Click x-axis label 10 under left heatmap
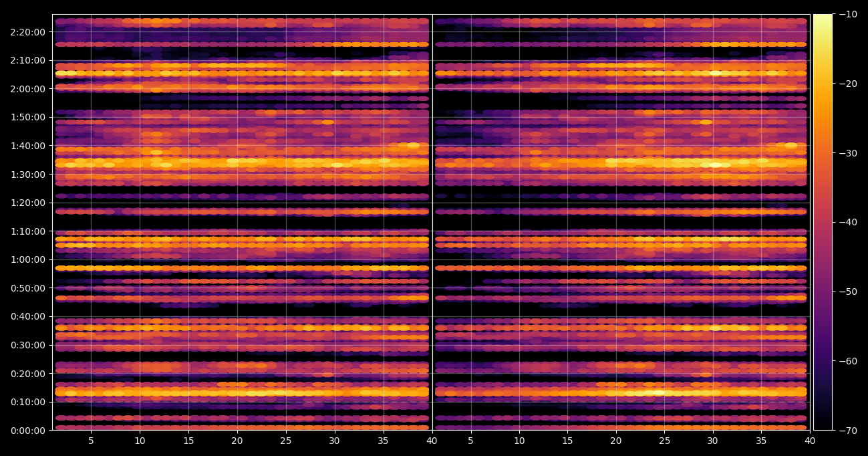The image size is (868, 456). point(140,441)
